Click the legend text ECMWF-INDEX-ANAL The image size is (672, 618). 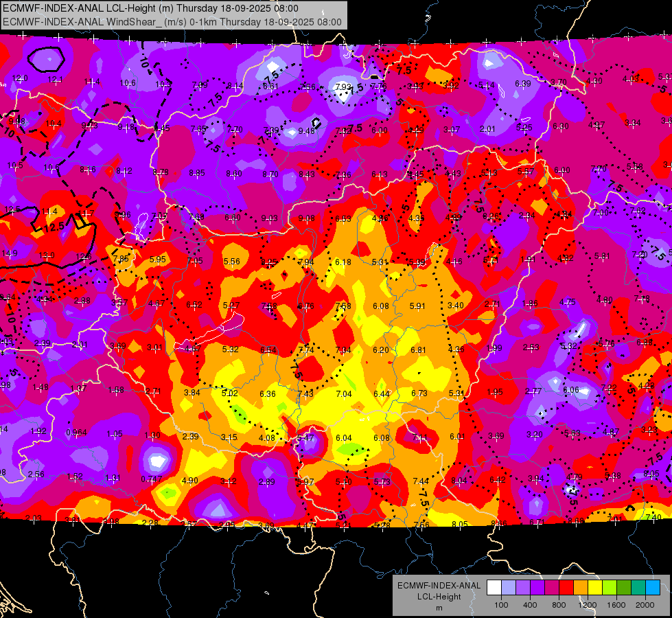tap(439, 586)
